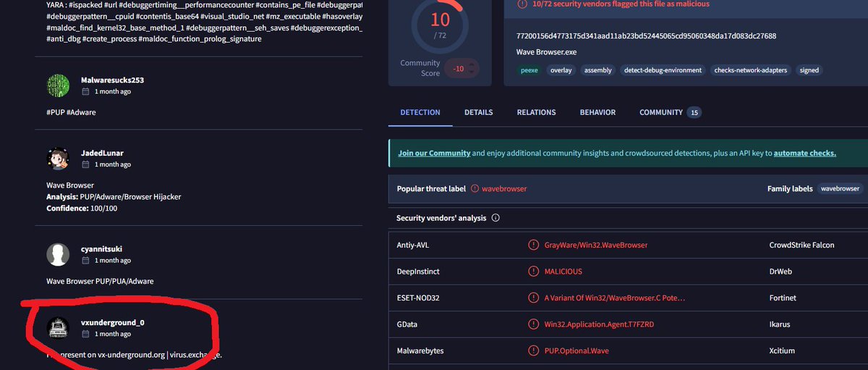868x370 pixels.
Task: Click warning icon in Antiy-AVL row
Action: click(533, 245)
